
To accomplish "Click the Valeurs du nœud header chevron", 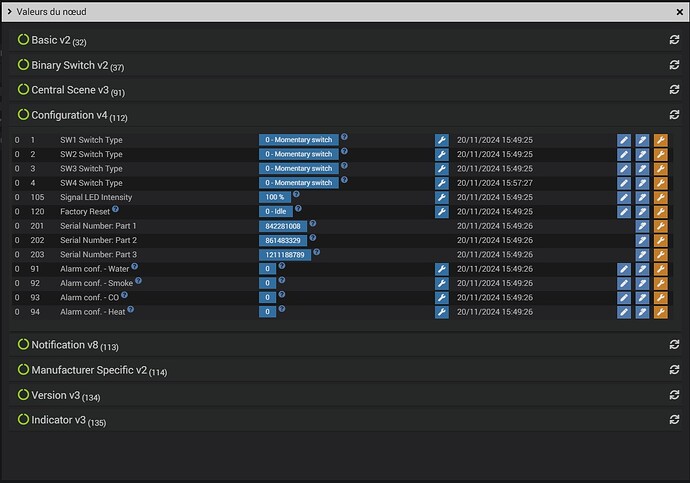I will pyautogui.click(x=9, y=12).
